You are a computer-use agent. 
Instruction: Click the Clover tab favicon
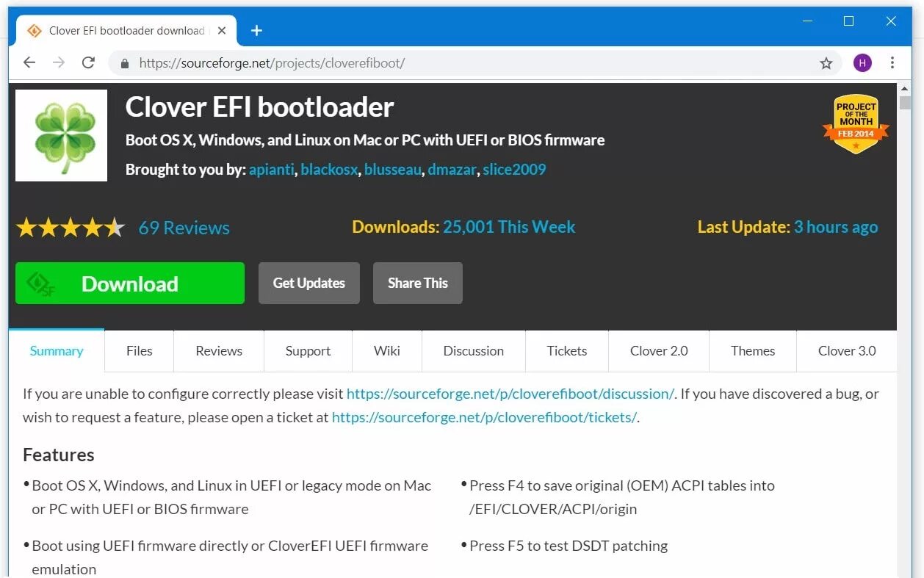[34, 31]
